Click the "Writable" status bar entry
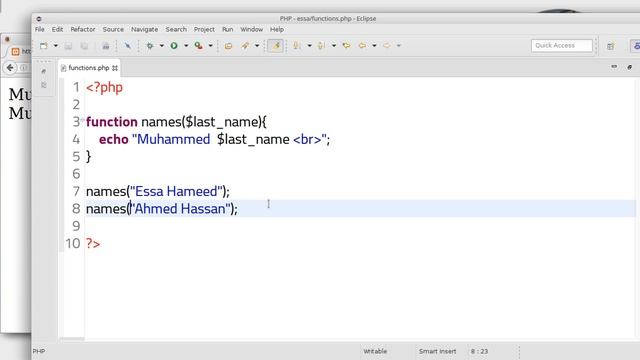The image size is (640, 360). (375, 351)
